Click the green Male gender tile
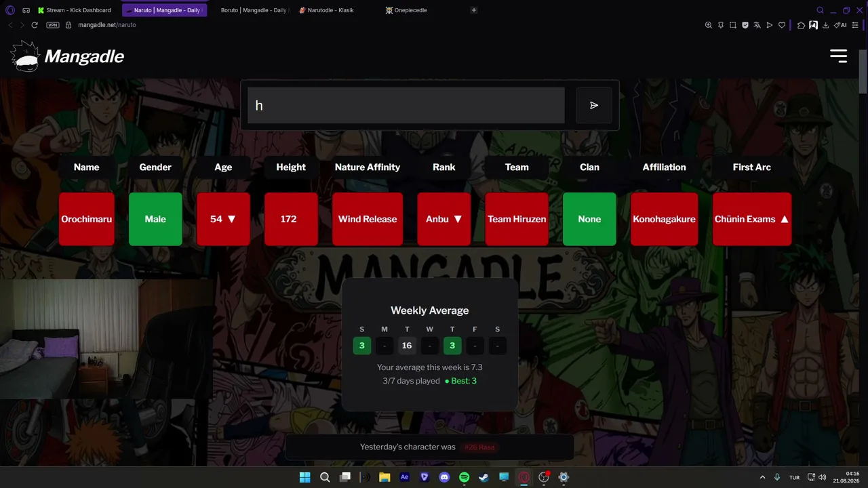The width and height of the screenshot is (868, 488). coord(155,219)
